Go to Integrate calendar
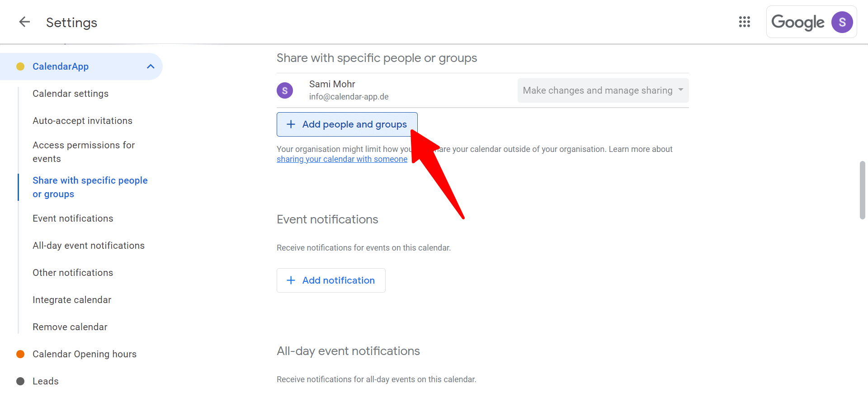 click(x=72, y=300)
